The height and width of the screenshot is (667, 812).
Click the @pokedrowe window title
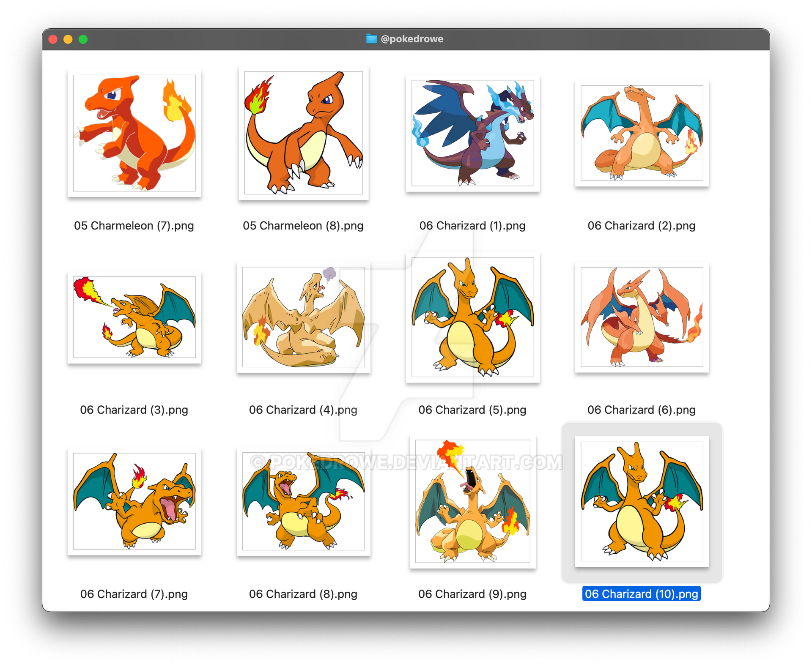412,39
